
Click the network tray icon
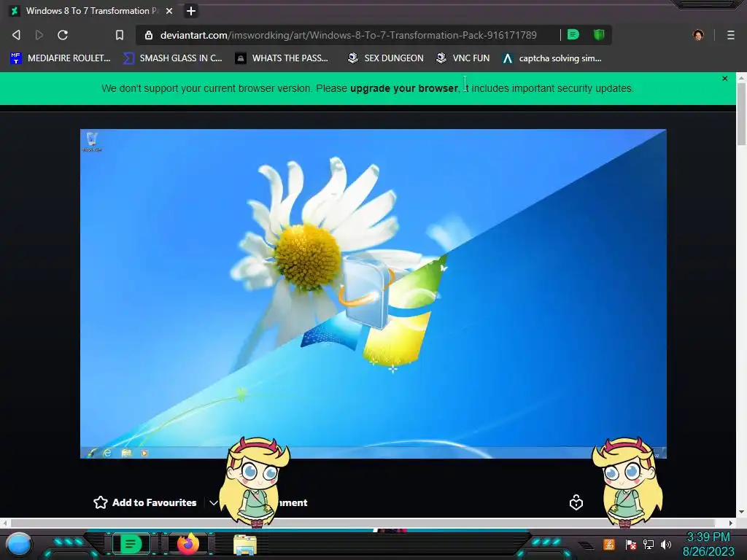point(649,544)
